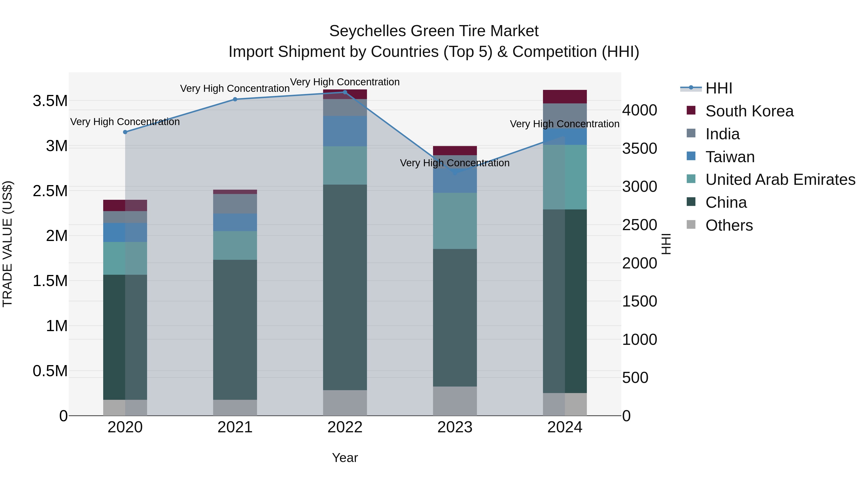The height and width of the screenshot is (488, 868).
Task: Click the Seychelles Green Tire Market title
Action: click(x=434, y=31)
